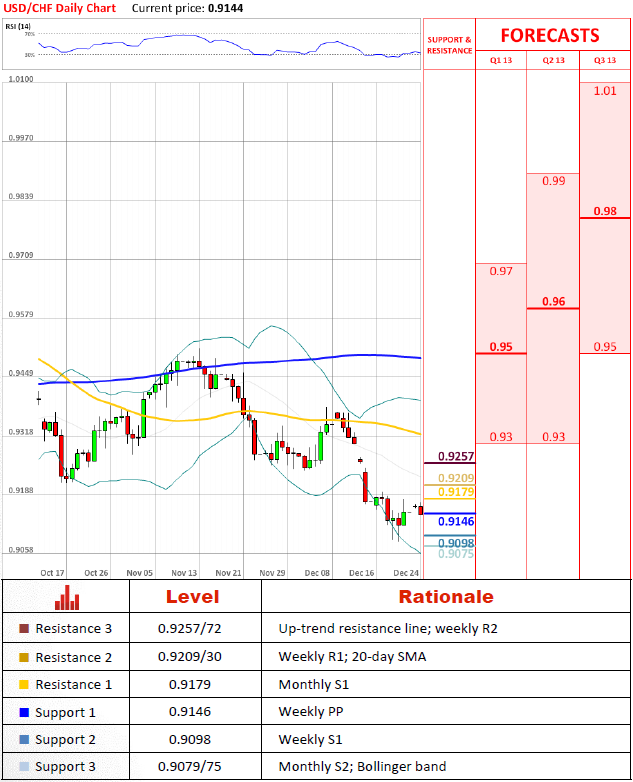Image resolution: width=633 pixels, height=782 pixels.
Task: Click the 0.9579 price axis label
Action: (21, 314)
